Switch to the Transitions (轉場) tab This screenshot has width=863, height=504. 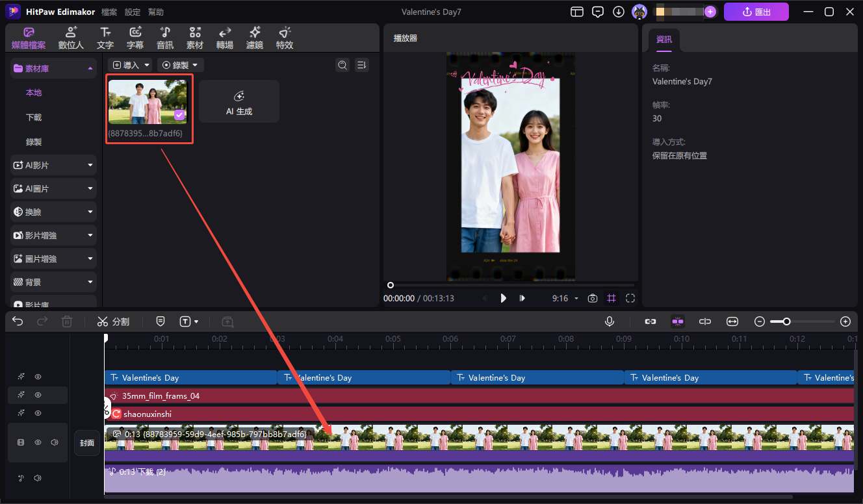(x=224, y=38)
